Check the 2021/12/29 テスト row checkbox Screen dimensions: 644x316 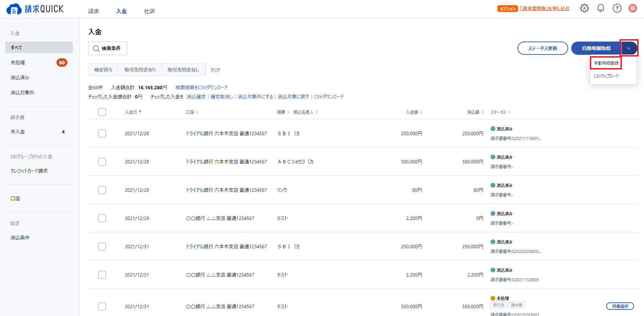pyautogui.click(x=102, y=218)
